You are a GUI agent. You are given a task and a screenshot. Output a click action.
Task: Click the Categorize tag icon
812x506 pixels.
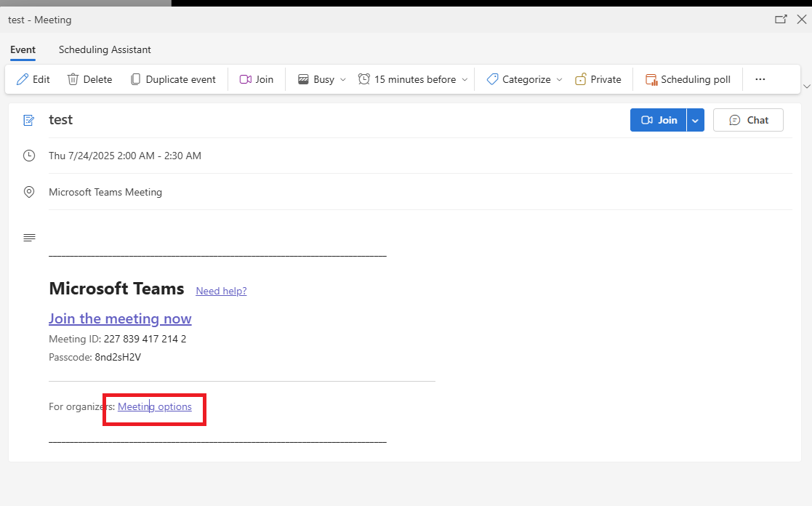click(492, 79)
